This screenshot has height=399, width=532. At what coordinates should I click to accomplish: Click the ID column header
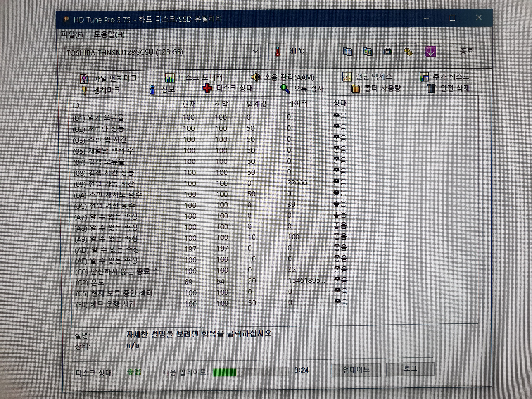click(75, 106)
